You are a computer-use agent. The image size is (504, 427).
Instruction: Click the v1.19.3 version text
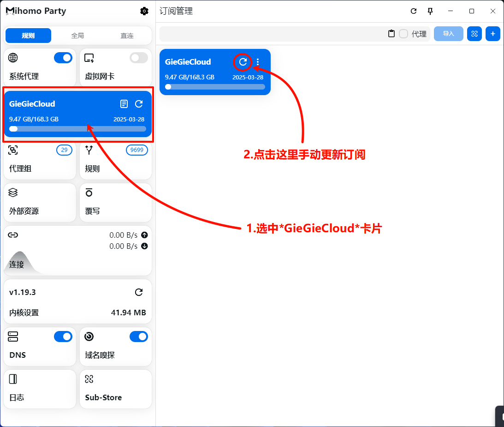tap(23, 292)
